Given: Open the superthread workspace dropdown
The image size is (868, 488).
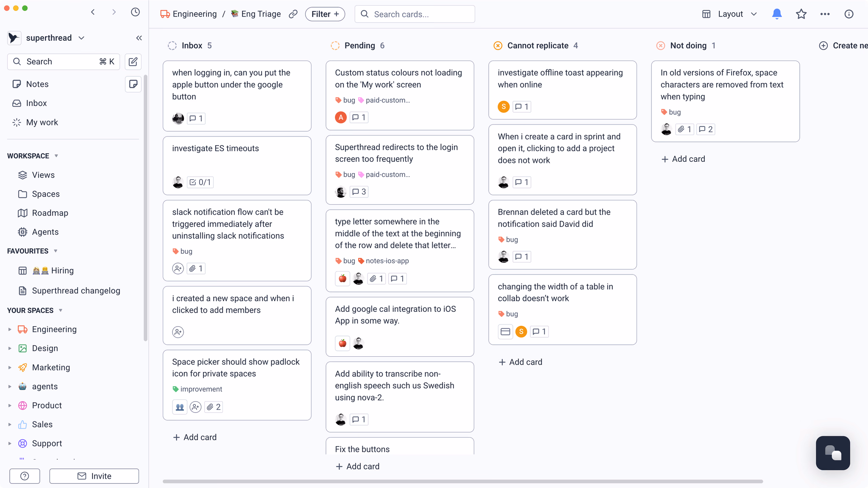Looking at the screenshot, I should (81, 38).
